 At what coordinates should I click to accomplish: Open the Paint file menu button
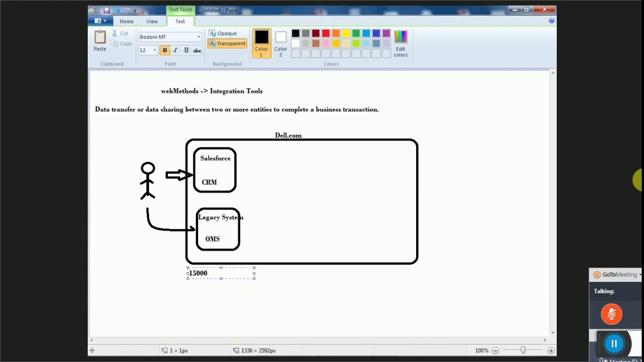[x=100, y=21]
